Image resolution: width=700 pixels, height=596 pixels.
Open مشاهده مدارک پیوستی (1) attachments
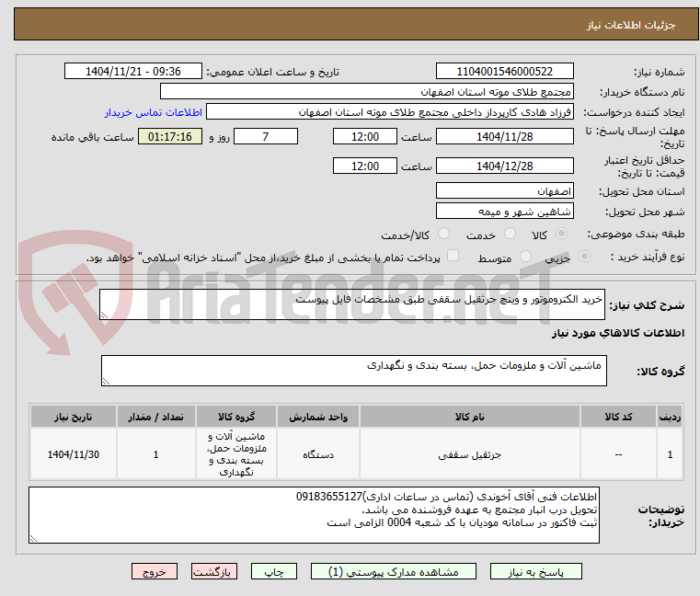pos(394,571)
